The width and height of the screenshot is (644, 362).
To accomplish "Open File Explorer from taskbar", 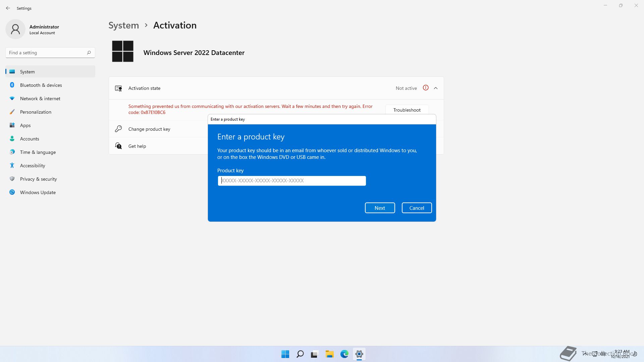I will point(329,354).
